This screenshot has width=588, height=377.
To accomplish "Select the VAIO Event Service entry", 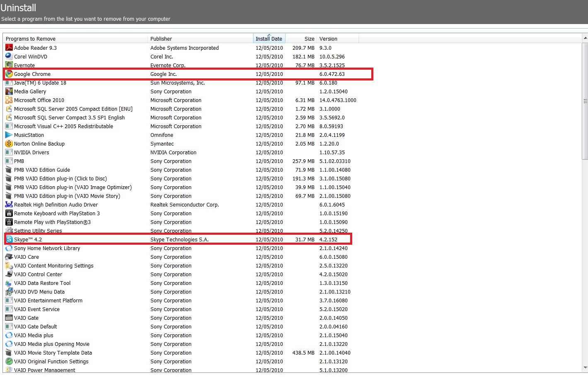I will pyautogui.click(x=181, y=309).
